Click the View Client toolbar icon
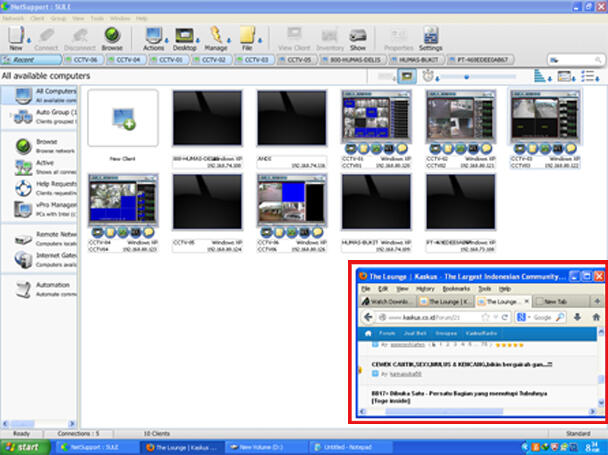 coord(294,38)
